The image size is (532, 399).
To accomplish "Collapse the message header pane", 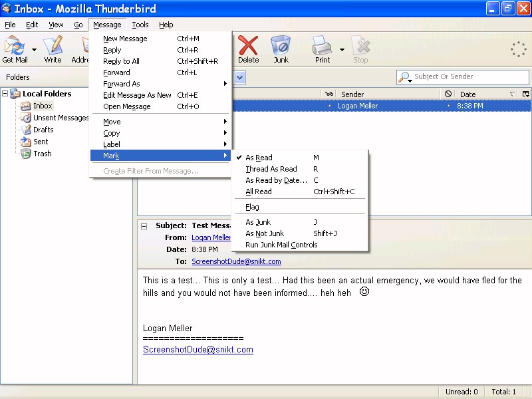I will coord(144,226).
